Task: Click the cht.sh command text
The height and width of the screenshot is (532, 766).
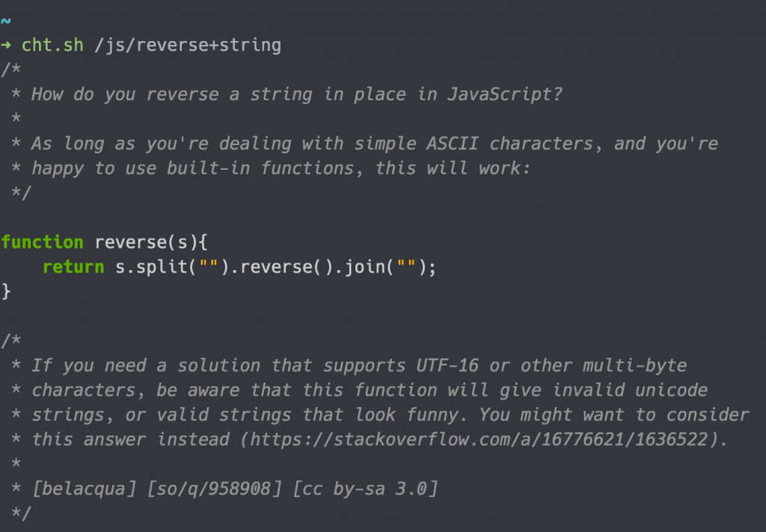Action: pyautogui.click(x=53, y=45)
